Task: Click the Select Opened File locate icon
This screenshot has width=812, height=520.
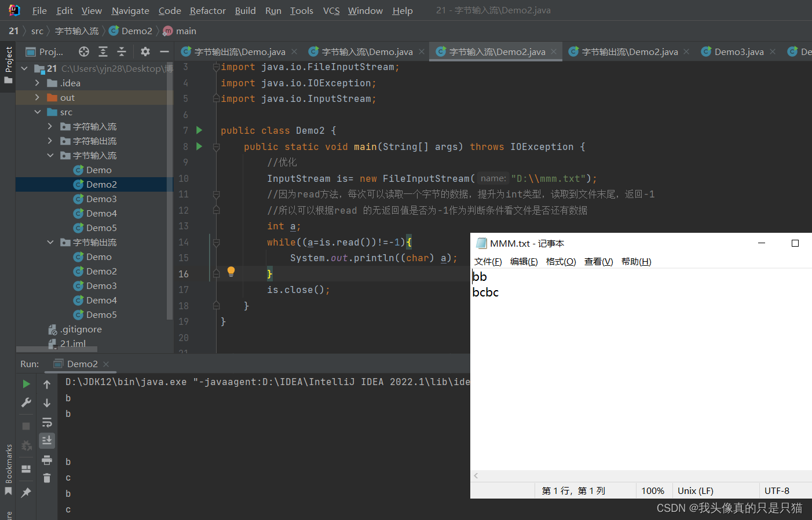Action: pyautogui.click(x=84, y=52)
